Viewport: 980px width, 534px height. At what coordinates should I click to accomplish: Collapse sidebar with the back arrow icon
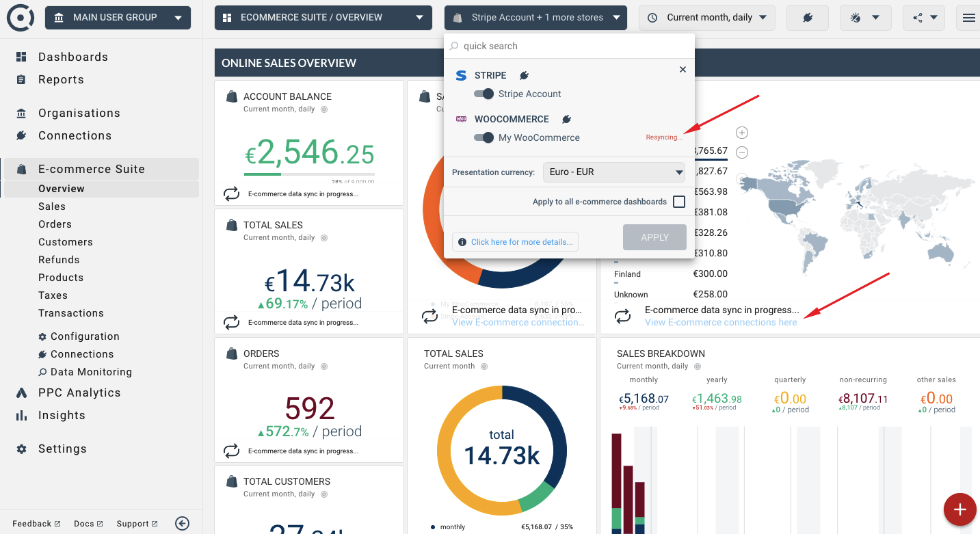click(x=182, y=523)
